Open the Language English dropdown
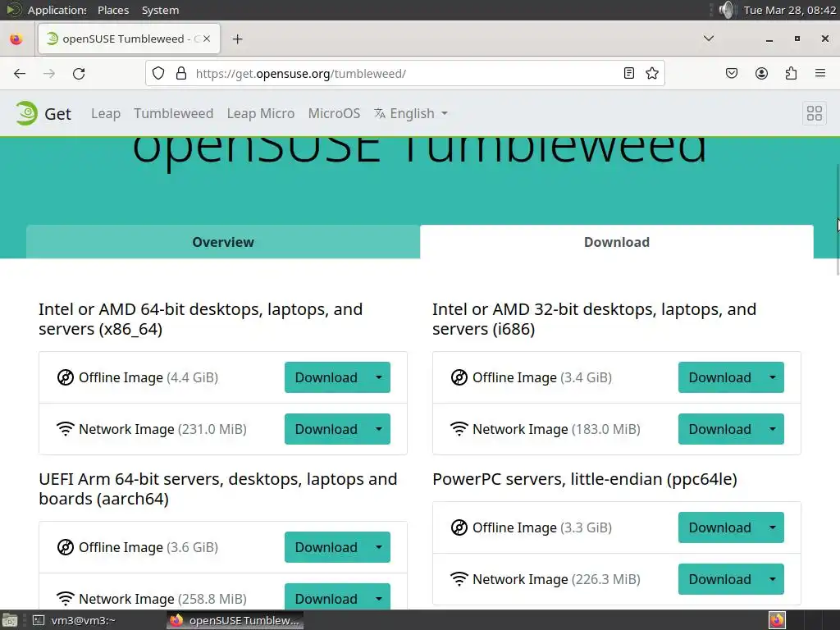Screen dimensions: 840x630 pyautogui.click(x=410, y=113)
